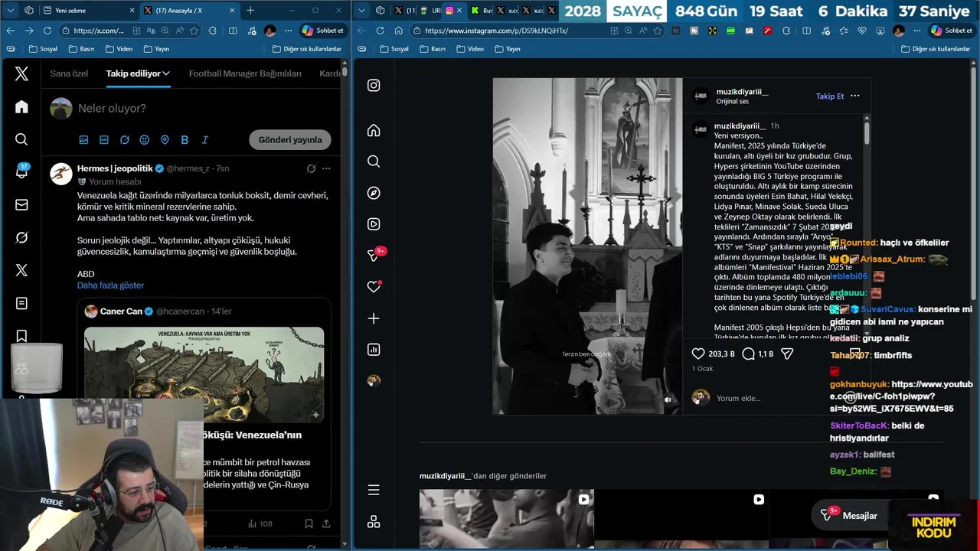
Task: Open more options on Instagram post header
Action: tap(855, 96)
